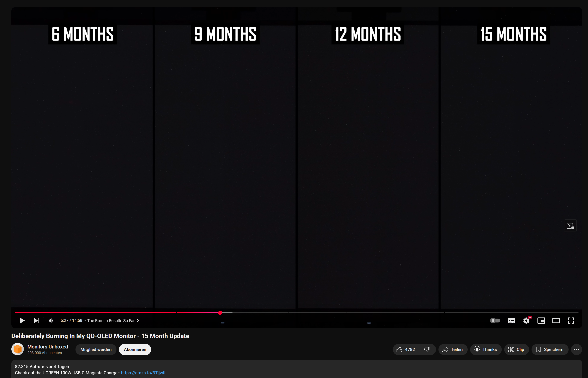Enable subtitles via the CC icon
This screenshot has height=378, width=588.
click(511, 321)
